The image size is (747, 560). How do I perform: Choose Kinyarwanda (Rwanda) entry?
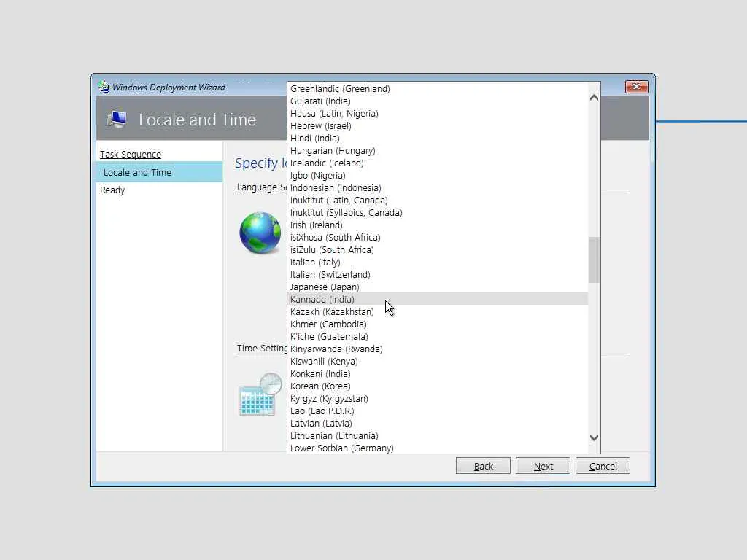(438, 349)
